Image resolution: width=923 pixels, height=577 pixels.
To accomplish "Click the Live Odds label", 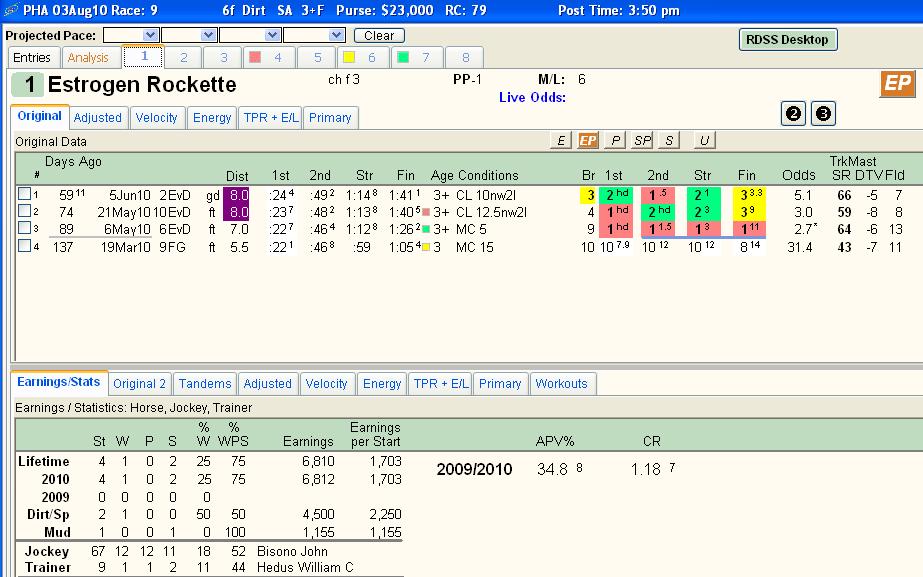I will 532,97.
